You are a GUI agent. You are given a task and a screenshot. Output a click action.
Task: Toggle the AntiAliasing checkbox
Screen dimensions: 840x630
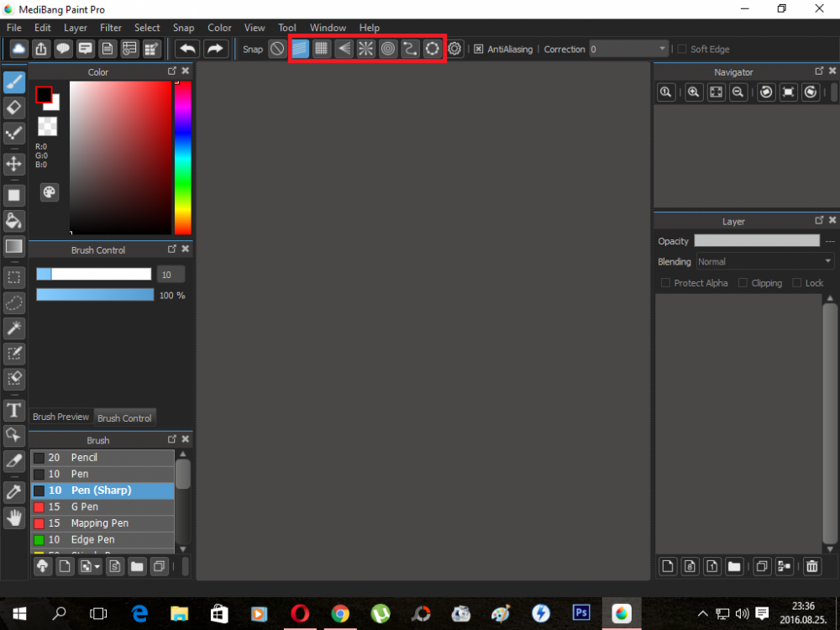pyautogui.click(x=479, y=50)
